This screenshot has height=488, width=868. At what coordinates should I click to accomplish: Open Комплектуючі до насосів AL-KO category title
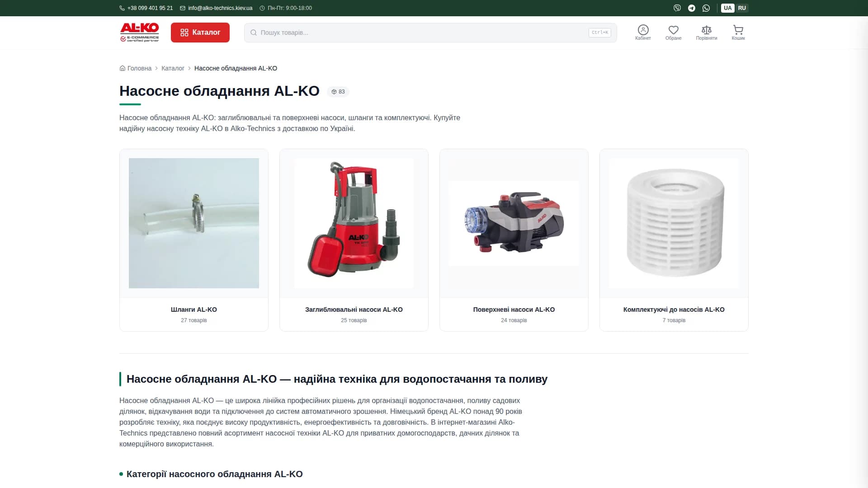[x=674, y=310]
